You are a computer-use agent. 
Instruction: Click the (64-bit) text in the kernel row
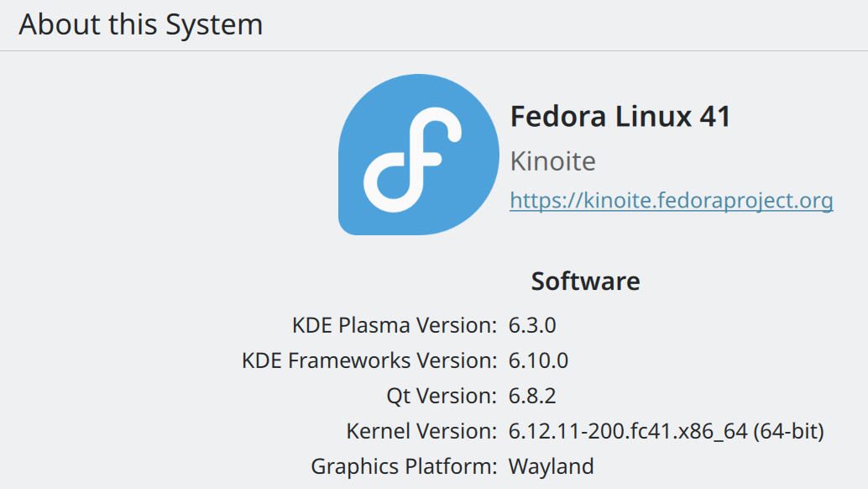[788, 431]
